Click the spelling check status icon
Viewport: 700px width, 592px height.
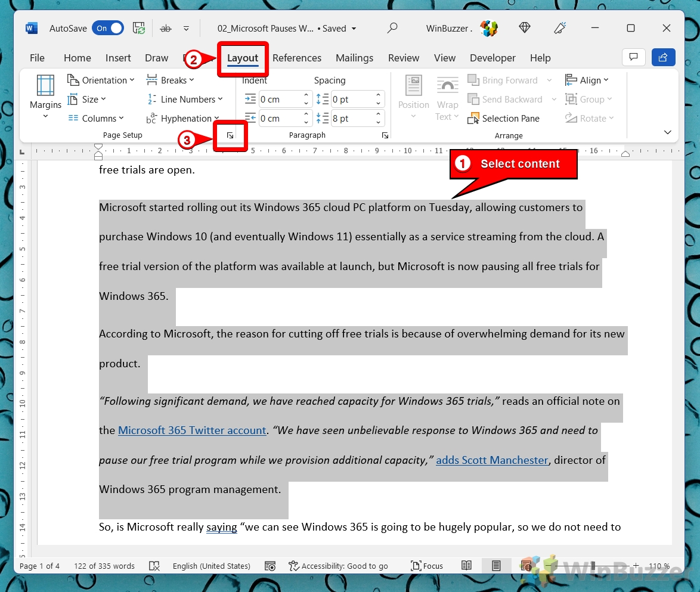coord(154,566)
